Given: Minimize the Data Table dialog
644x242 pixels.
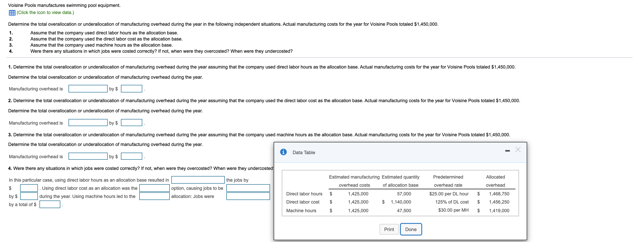Looking at the screenshot, I should pyautogui.click(x=507, y=151).
